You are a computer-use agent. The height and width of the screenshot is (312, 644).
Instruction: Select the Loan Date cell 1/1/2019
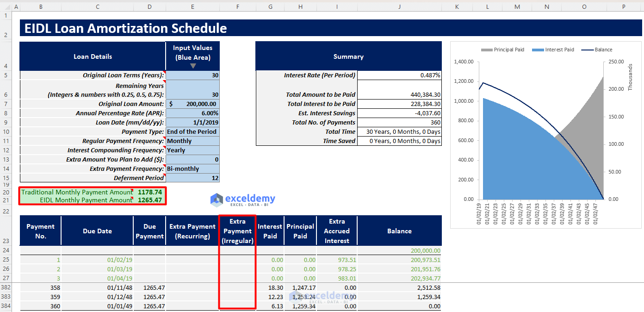click(x=192, y=123)
